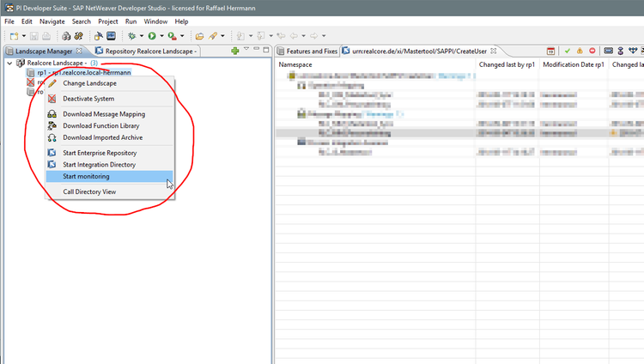Viewport: 644px width, 364px height.
Task: Click the forward navigation arrow icon
Action: point(313,36)
